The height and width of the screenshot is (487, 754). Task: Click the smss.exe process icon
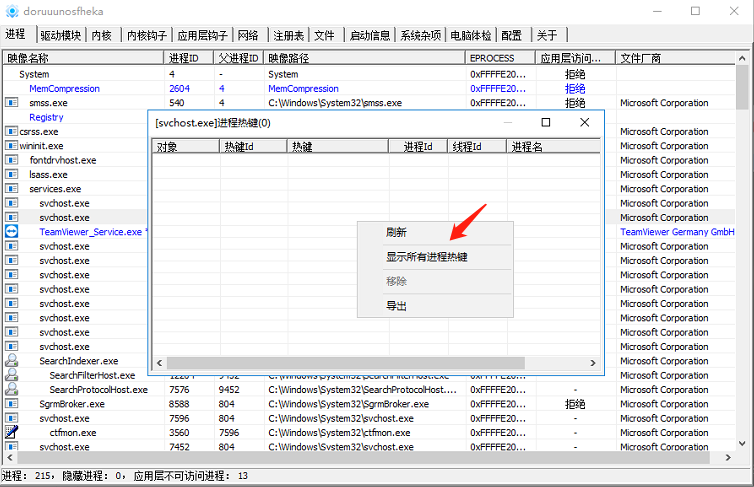[11, 103]
